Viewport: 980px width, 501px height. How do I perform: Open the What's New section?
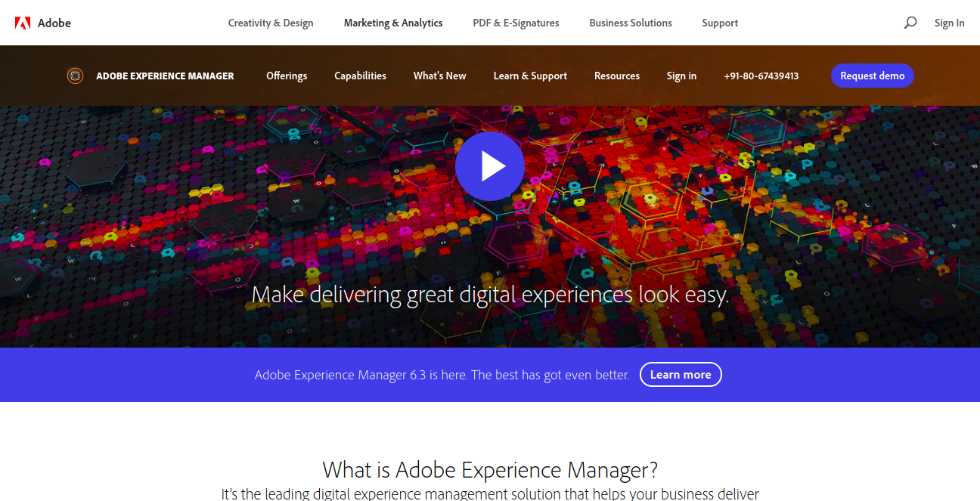pos(439,76)
